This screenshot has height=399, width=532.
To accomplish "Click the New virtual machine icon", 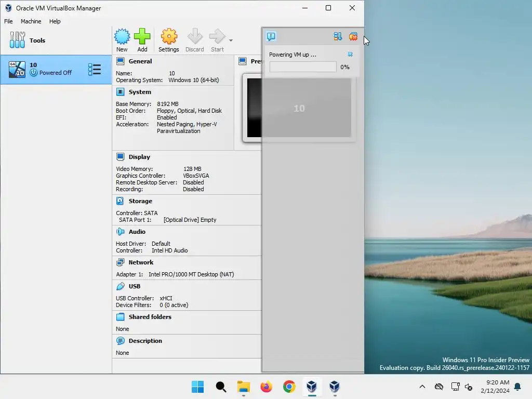I will (x=122, y=36).
